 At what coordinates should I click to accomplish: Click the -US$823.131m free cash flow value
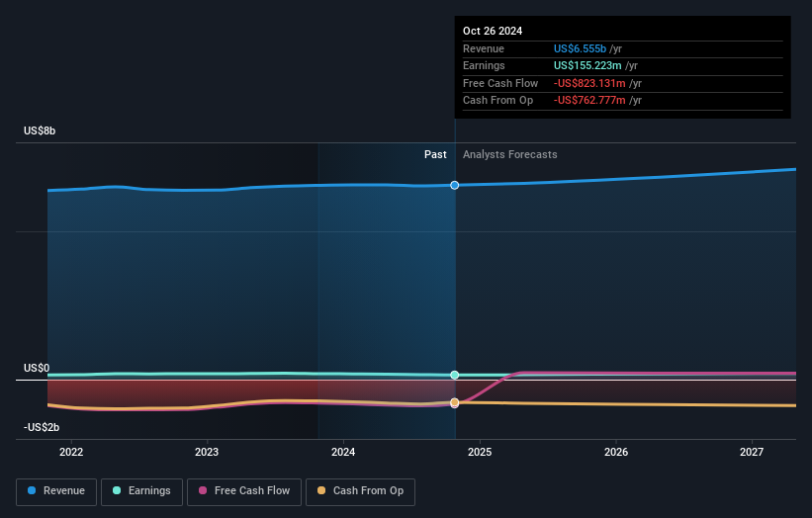coord(589,83)
